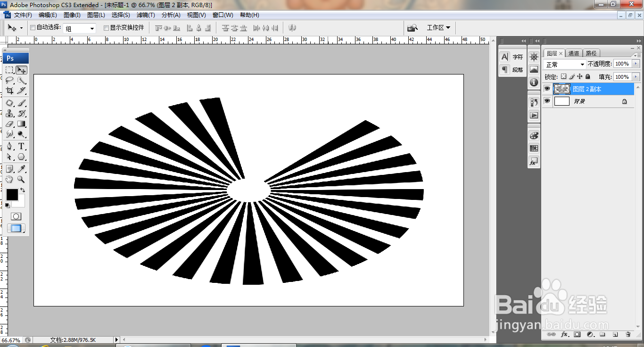The height and width of the screenshot is (347, 644).
Task: Switch to the 路径 tab
Action: pyautogui.click(x=591, y=53)
